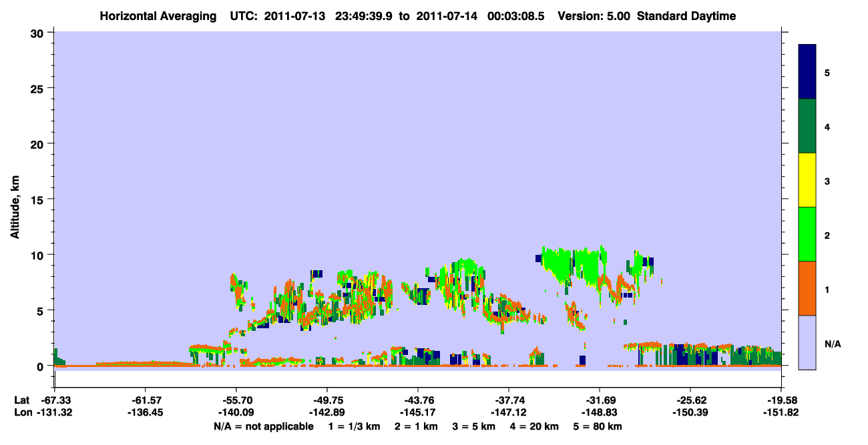Click the '3 = 5 km' legend entry

tap(473, 426)
